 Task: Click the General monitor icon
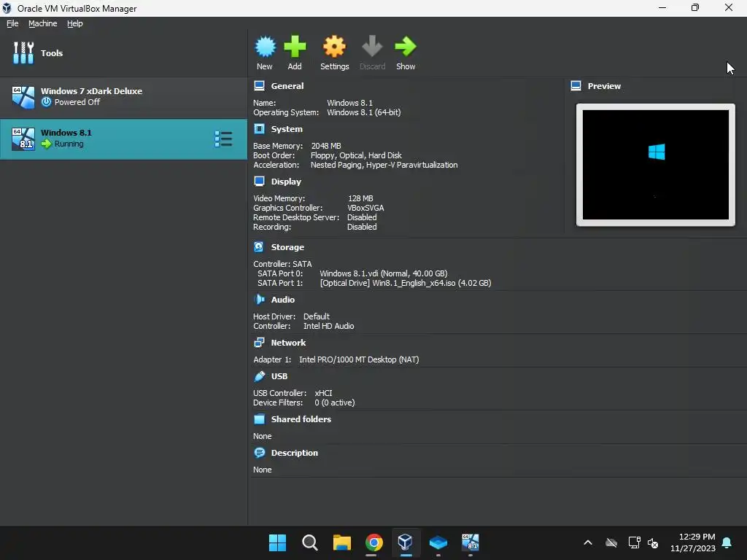coord(259,86)
